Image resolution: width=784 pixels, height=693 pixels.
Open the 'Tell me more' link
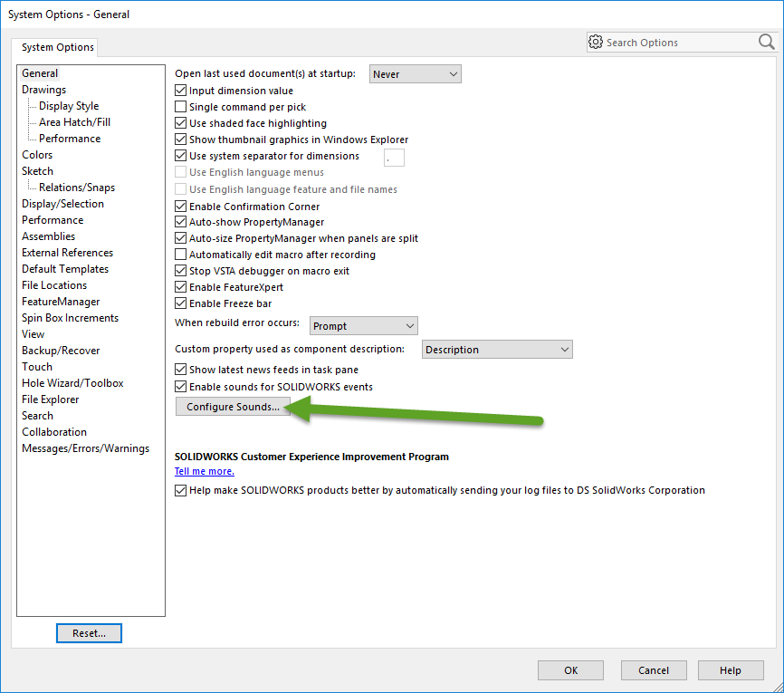tap(205, 471)
